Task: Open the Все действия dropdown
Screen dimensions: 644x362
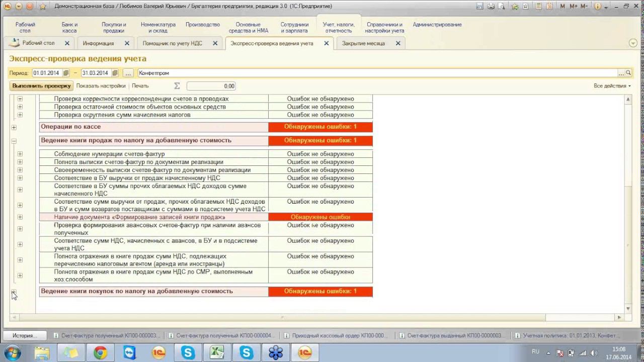Action: [x=612, y=86]
